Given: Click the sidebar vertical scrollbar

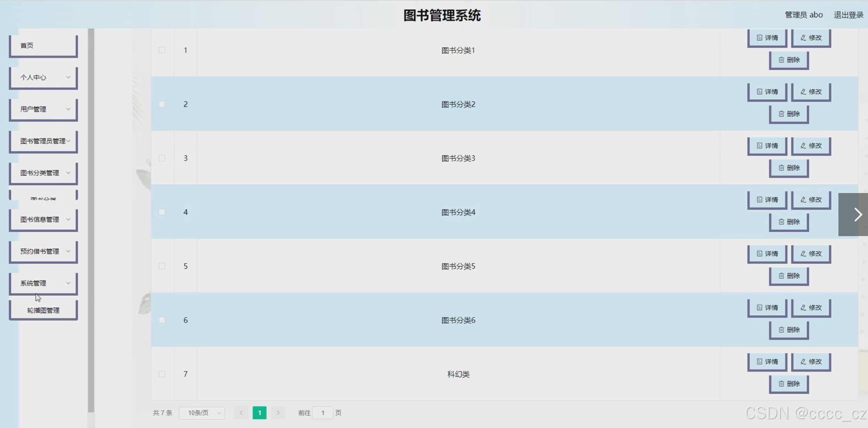Looking at the screenshot, I should coord(91,219).
